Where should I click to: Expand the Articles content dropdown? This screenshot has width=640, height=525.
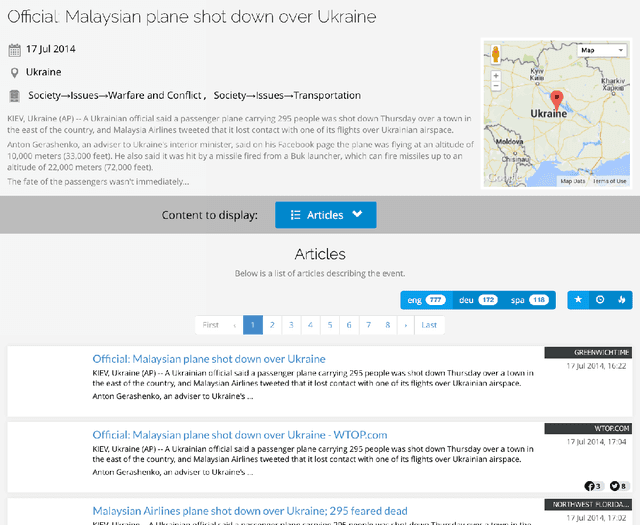[x=325, y=215]
